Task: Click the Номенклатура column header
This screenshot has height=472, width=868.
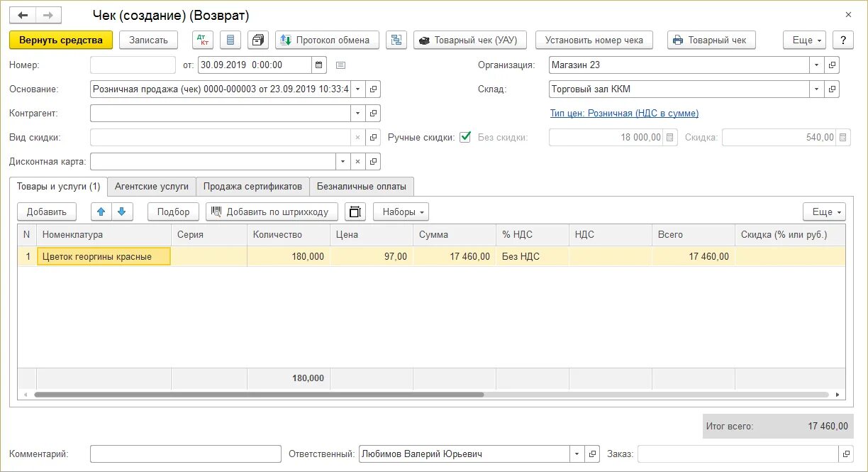Action: pyautogui.click(x=104, y=235)
